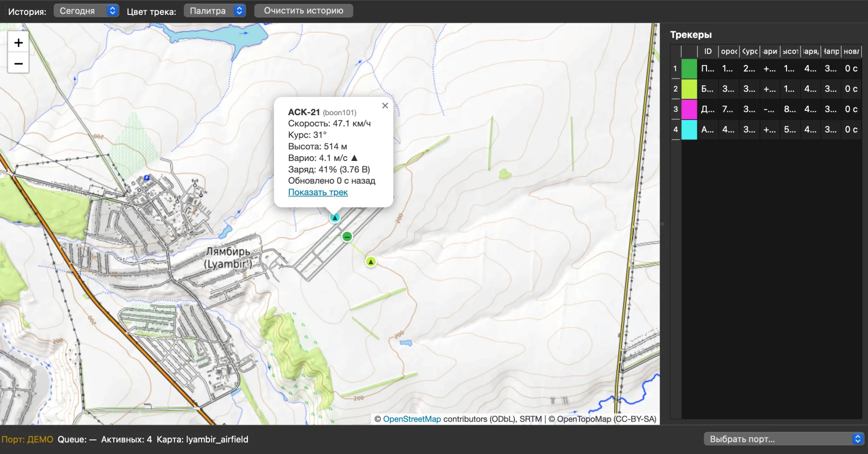The width and height of the screenshot is (868, 454).
Task: Click ID cell 'Д...' in row 3
Action: [x=707, y=109]
